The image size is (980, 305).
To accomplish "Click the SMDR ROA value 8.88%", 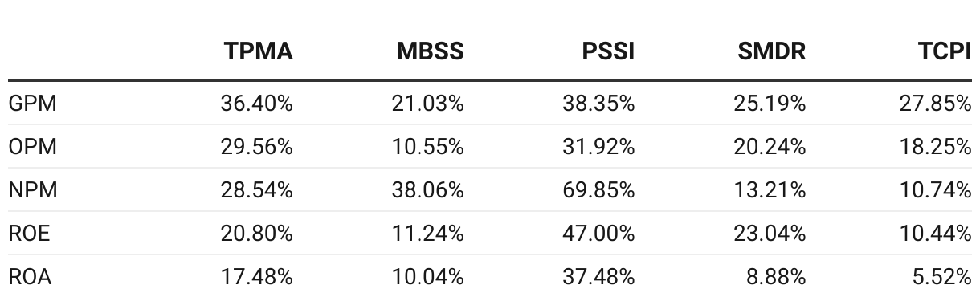I will click(774, 277).
